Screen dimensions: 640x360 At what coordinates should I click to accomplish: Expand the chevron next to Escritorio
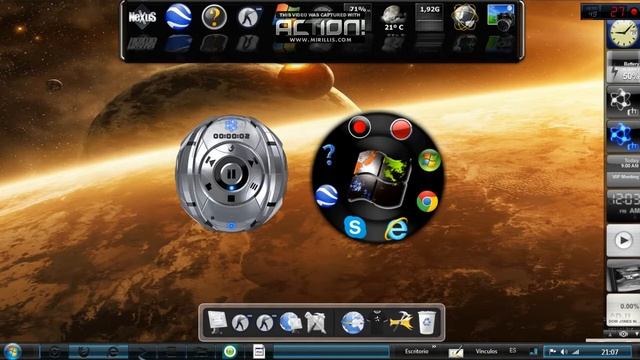pos(434,347)
